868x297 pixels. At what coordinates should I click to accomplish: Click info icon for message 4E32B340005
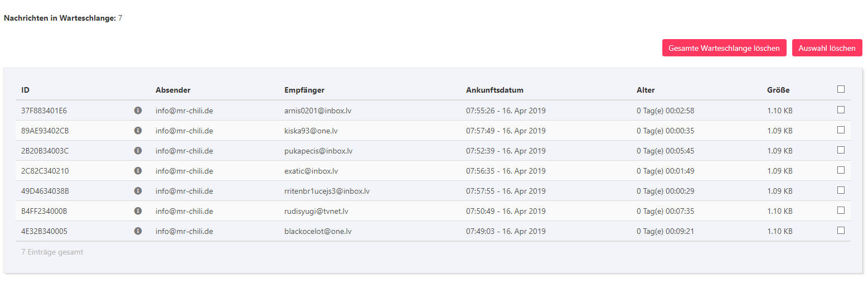click(138, 231)
